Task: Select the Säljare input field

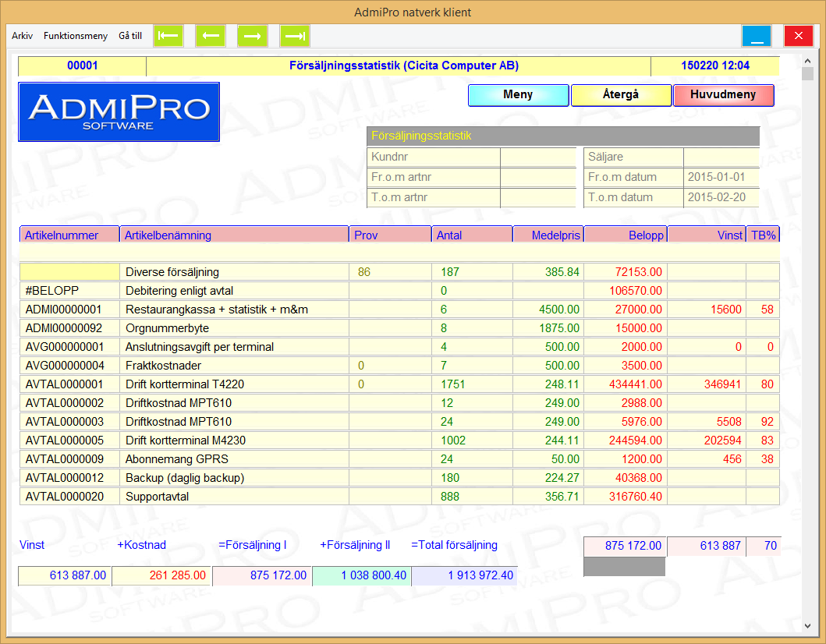Action: point(721,157)
